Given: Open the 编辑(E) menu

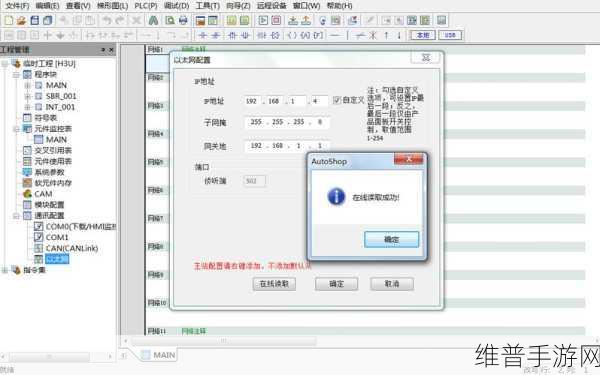Looking at the screenshot, I should (47, 6).
